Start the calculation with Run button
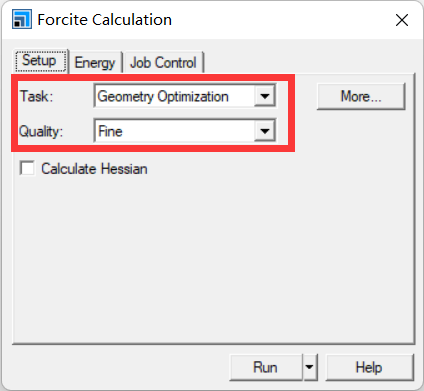424x391 pixels. coord(266,367)
